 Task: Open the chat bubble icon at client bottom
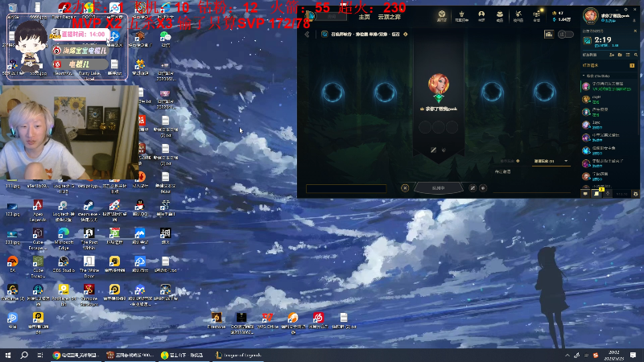(x=585, y=194)
